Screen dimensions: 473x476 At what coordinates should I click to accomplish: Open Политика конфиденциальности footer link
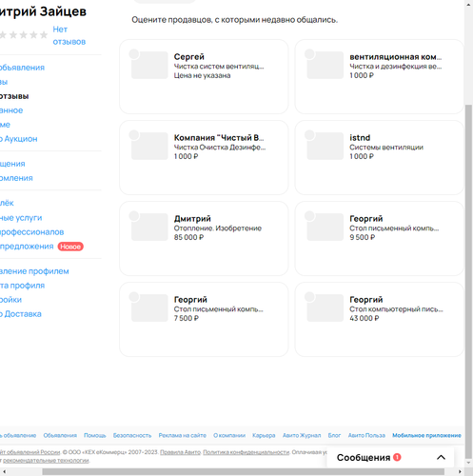point(246,452)
